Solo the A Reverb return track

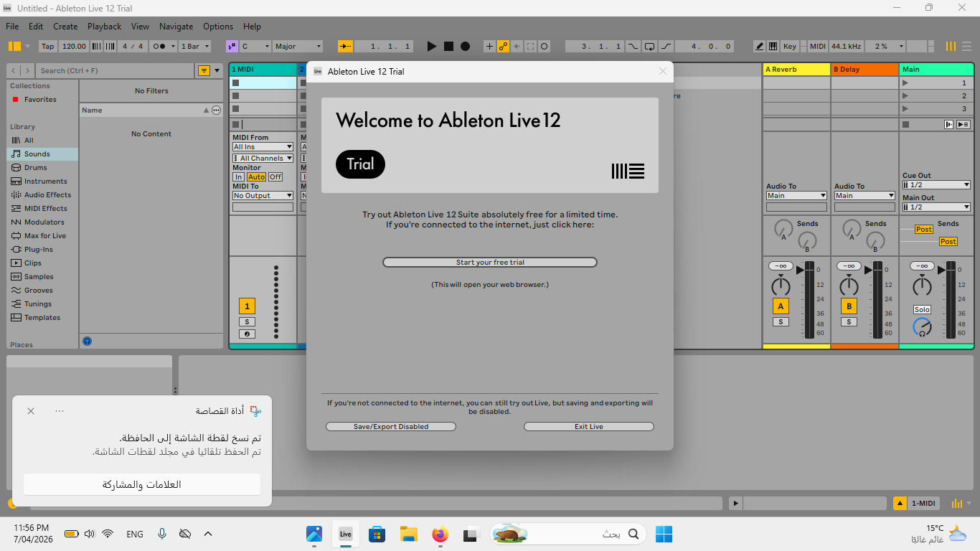(781, 322)
